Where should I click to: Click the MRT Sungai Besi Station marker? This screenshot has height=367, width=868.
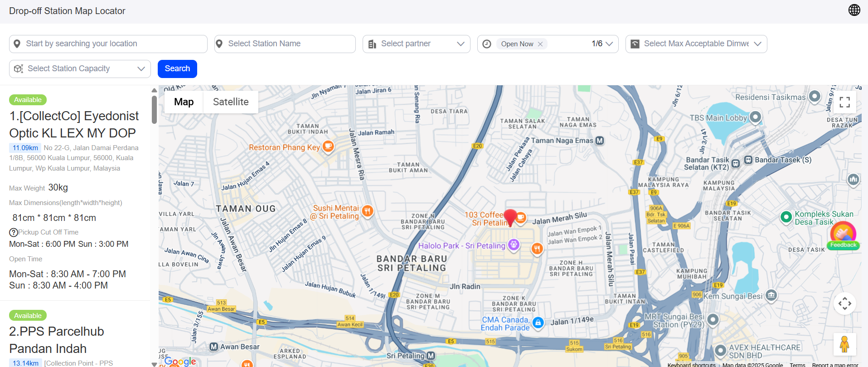click(713, 320)
